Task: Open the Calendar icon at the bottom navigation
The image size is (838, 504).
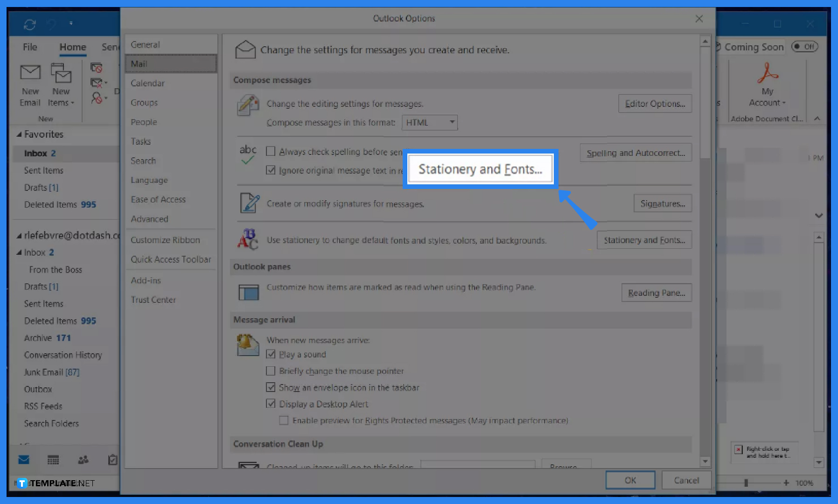Action: pos(53,460)
